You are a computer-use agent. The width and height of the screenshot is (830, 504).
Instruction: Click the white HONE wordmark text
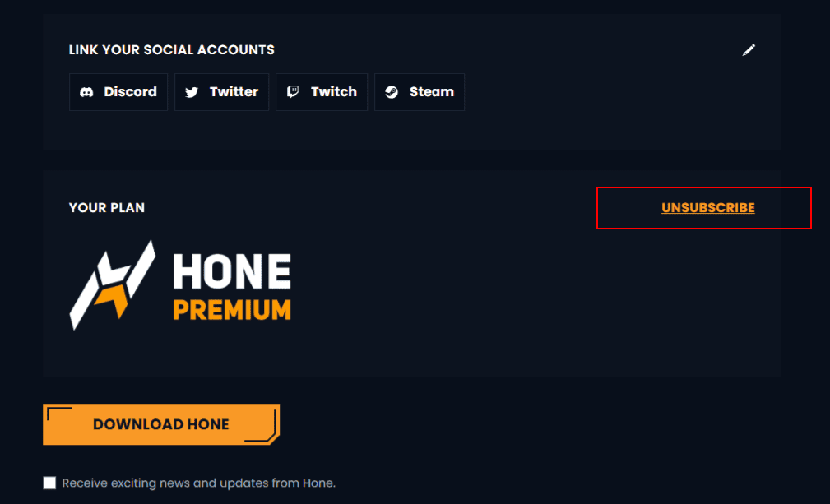(232, 271)
